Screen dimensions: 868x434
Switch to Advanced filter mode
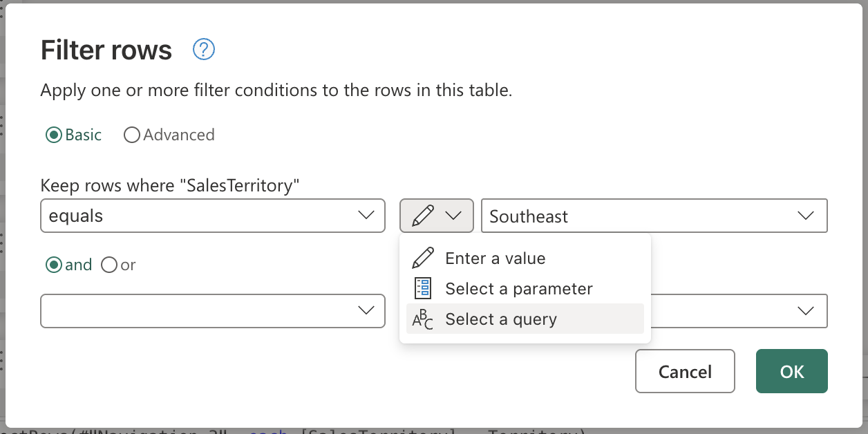coord(132,135)
